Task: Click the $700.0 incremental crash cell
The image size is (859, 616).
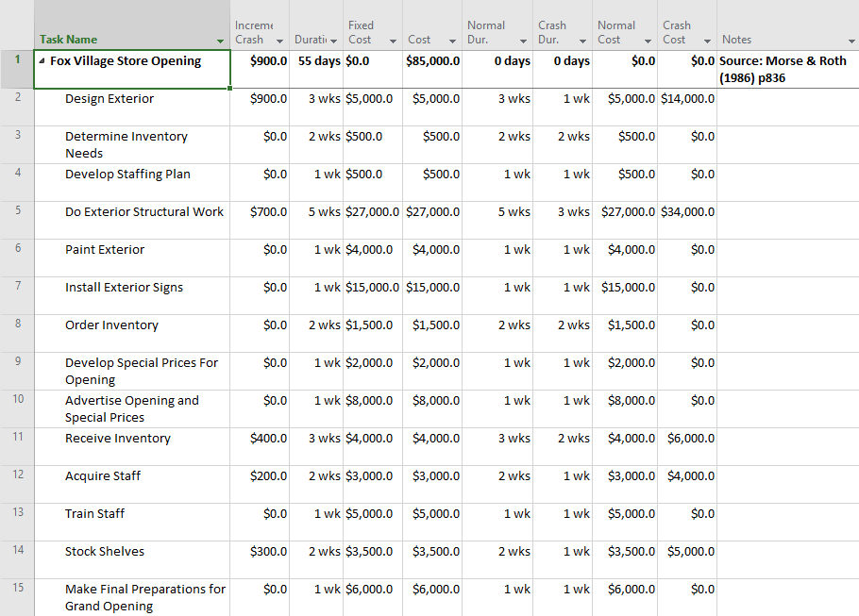Action: [x=260, y=220]
